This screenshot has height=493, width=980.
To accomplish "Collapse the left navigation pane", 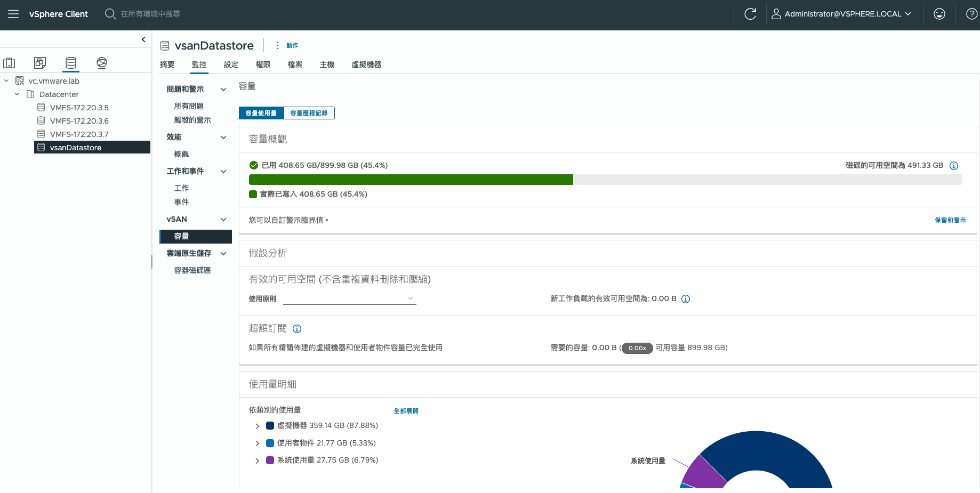I will 143,39.
